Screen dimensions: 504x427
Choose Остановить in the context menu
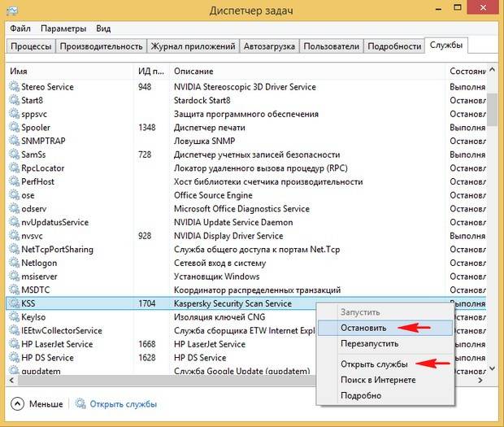385,328
